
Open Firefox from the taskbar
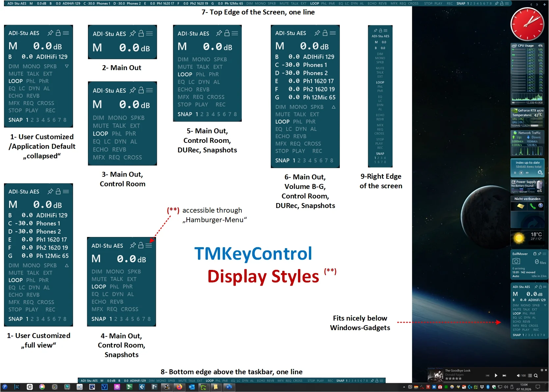pos(179,387)
